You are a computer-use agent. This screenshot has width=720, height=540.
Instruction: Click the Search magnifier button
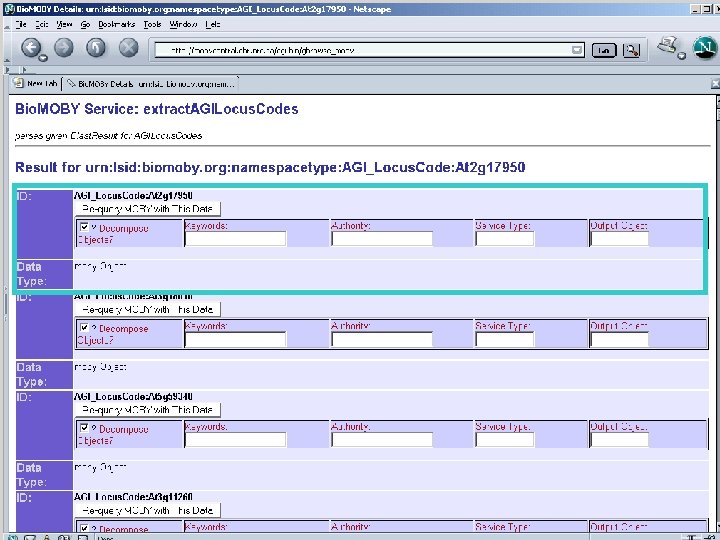point(631,50)
